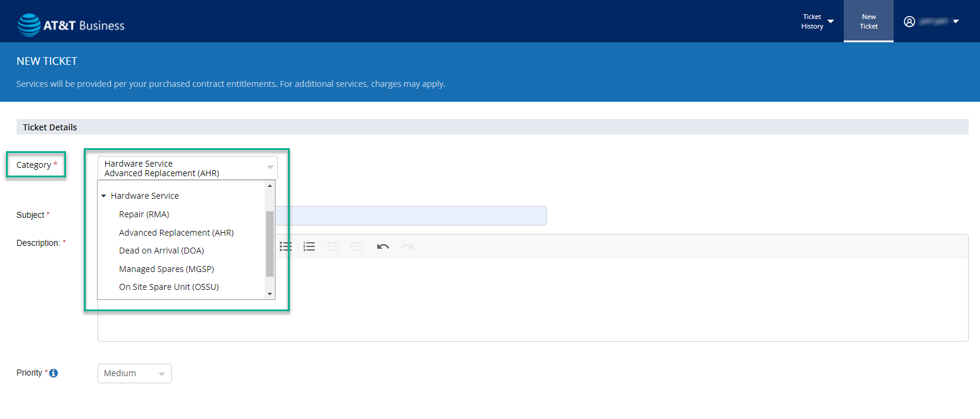
Task: Decrease indent in description editor
Action: coord(333,246)
